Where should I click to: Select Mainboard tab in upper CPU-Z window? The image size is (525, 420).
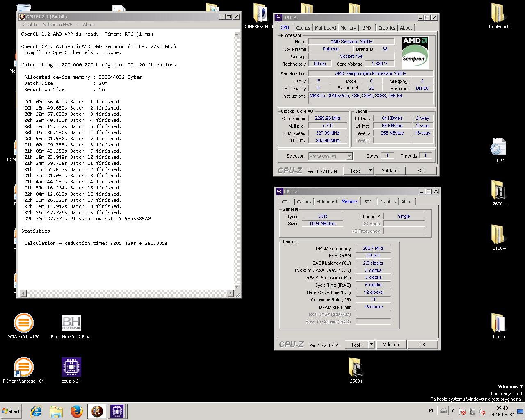click(x=325, y=28)
